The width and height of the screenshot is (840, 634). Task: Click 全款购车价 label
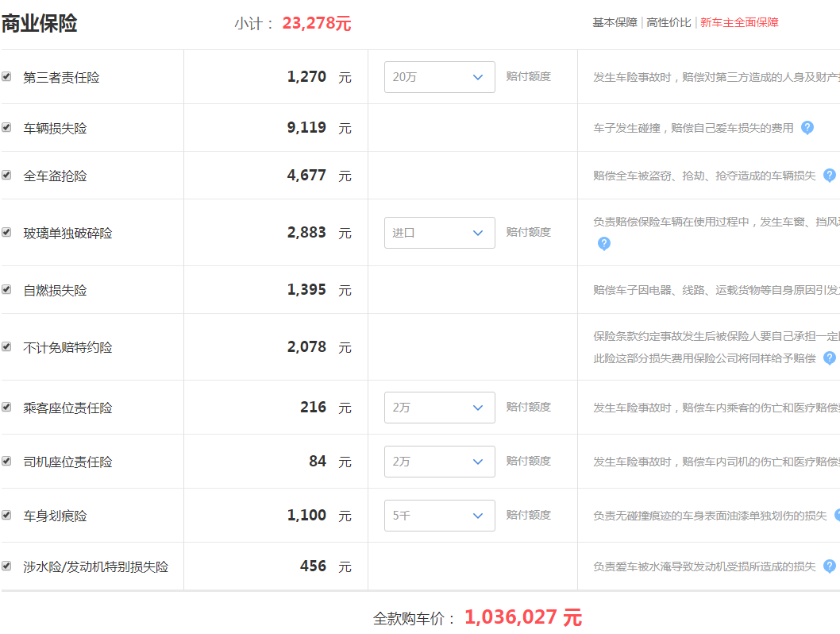[414, 619]
